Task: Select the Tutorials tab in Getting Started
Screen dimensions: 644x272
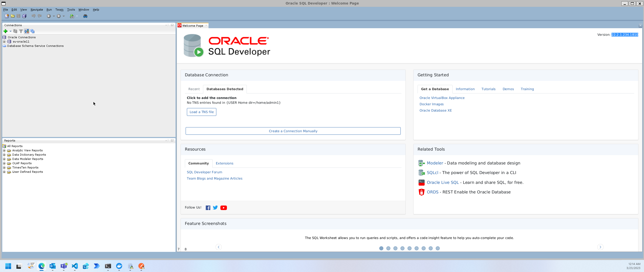Action: click(x=488, y=89)
